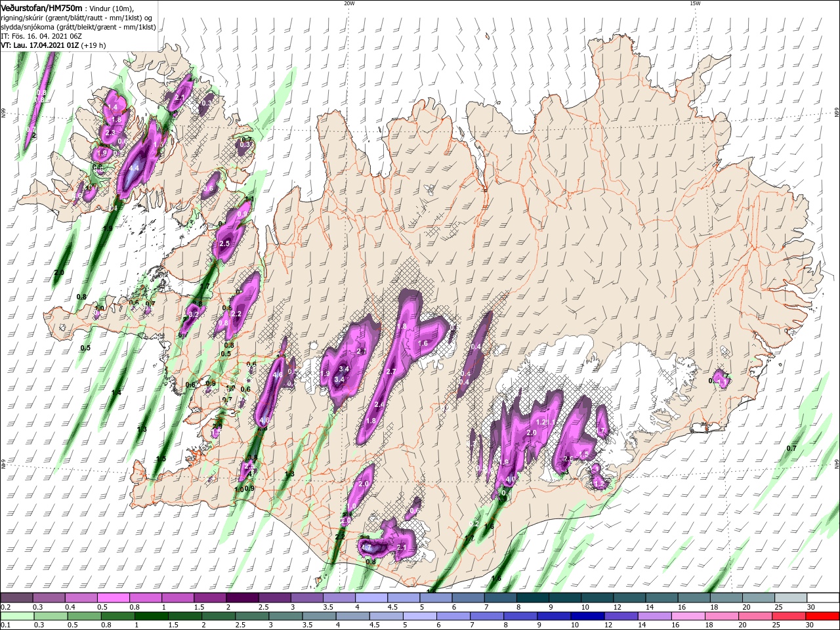The width and height of the screenshot is (840, 630).
Task: Select the dark purple snow swatch between 2 and 2.5
Action: [x=241, y=598]
